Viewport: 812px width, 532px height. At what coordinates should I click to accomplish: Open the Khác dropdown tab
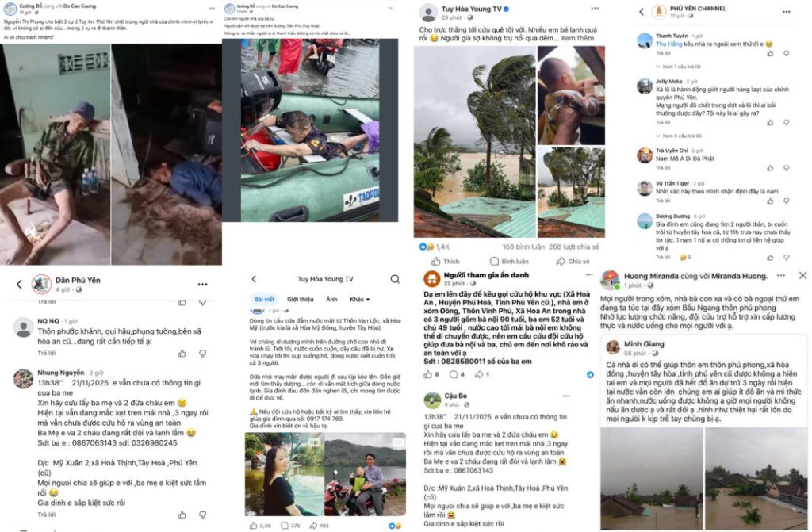point(359,300)
